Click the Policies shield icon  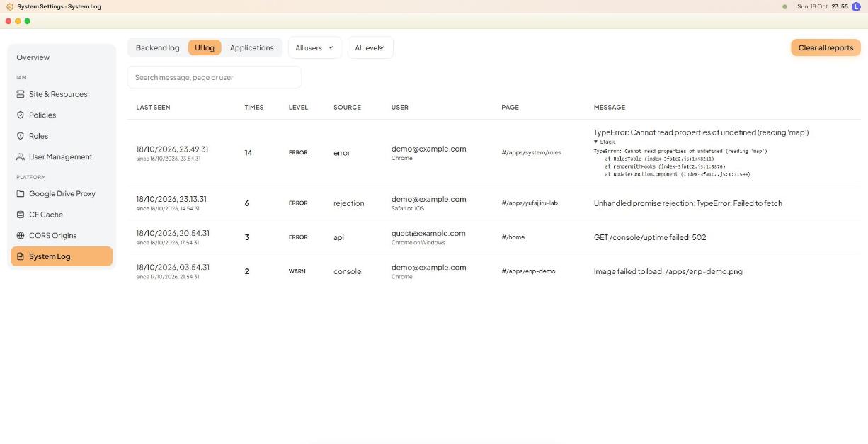tap(21, 115)
